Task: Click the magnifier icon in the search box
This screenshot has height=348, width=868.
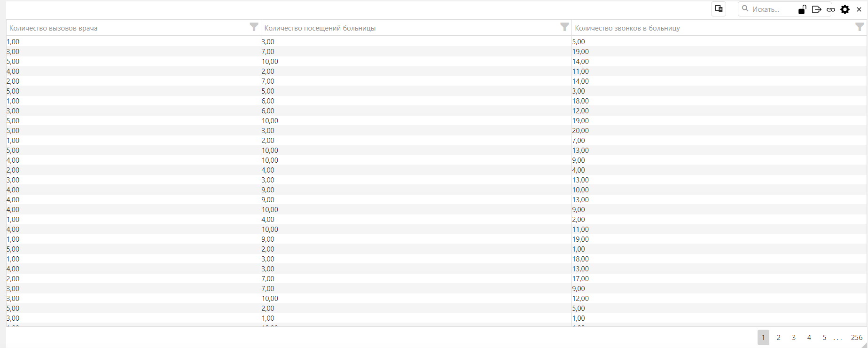Action: tap(745, 9)
